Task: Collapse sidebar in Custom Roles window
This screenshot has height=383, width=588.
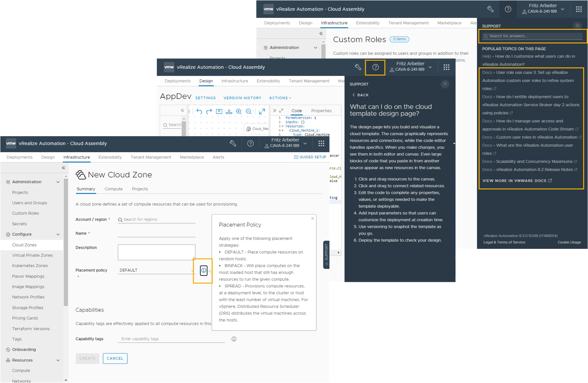Action: click(321, 34)
